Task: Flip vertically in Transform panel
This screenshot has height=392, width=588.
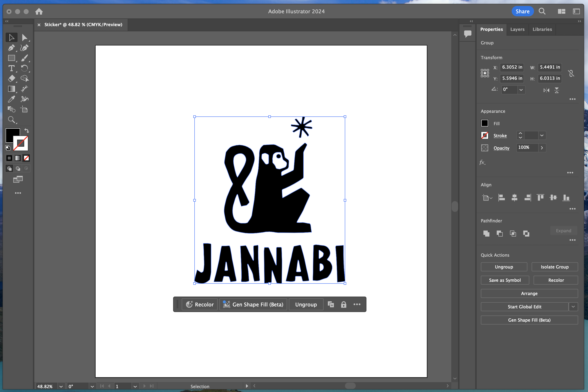Action: [557, 90]
